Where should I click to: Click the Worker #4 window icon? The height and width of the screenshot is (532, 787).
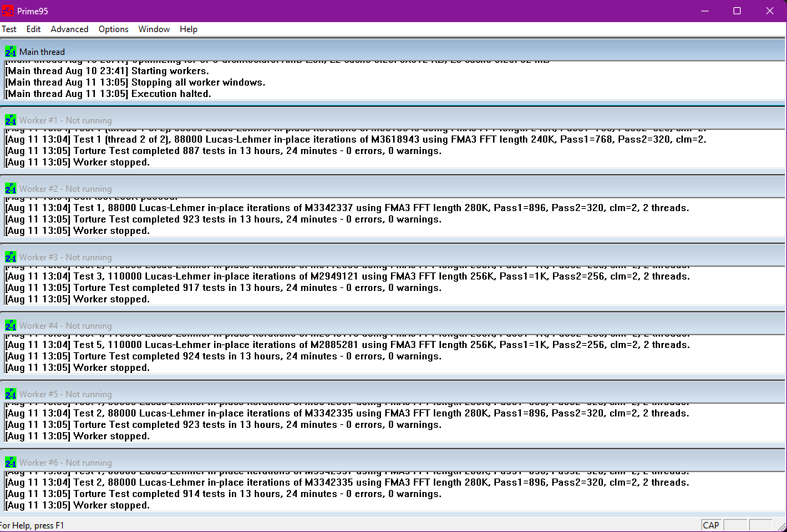[11, 325]
